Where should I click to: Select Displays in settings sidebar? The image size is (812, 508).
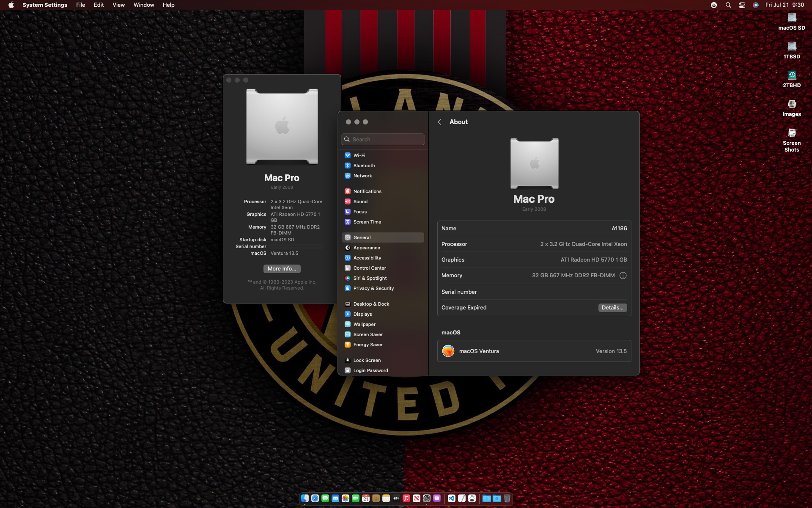click(x=362, y=314)
